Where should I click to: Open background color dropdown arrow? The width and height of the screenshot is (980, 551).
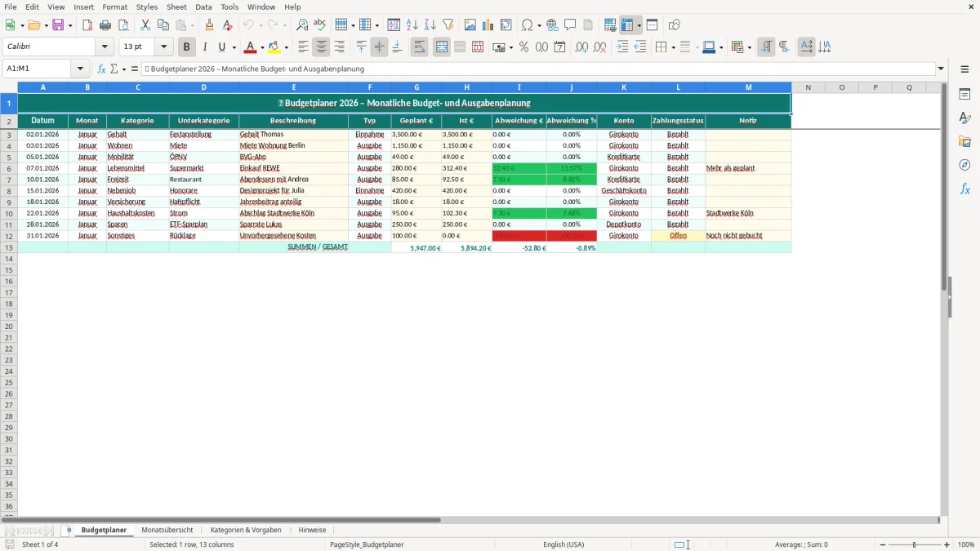[286, 47]
